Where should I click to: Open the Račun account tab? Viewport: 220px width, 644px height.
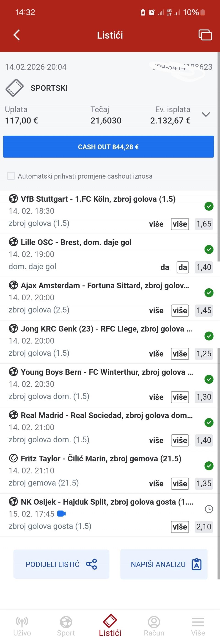(154, 626)
